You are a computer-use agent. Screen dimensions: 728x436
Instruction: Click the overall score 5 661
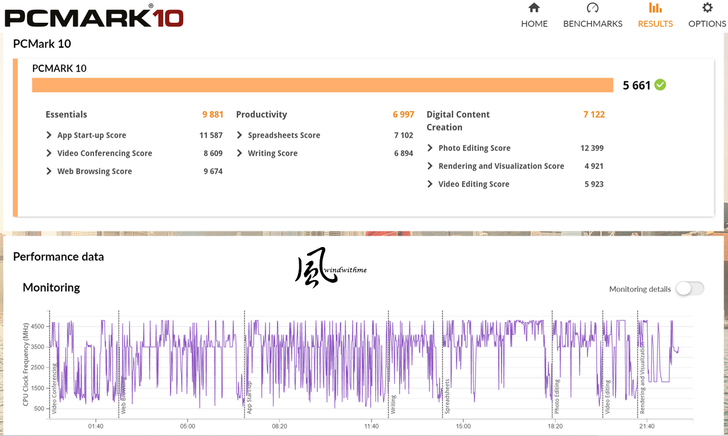pyautogui.click(x=637, y=85)
